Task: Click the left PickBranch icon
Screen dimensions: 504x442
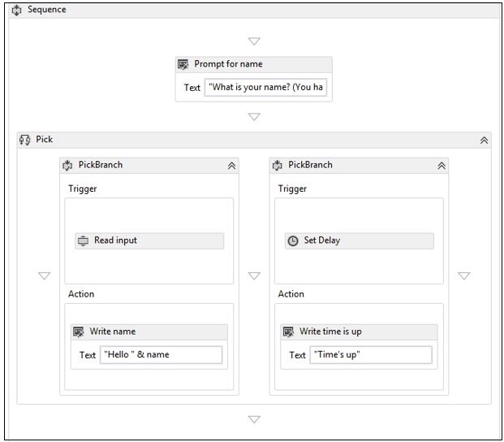Action: (x=67, y=165)
